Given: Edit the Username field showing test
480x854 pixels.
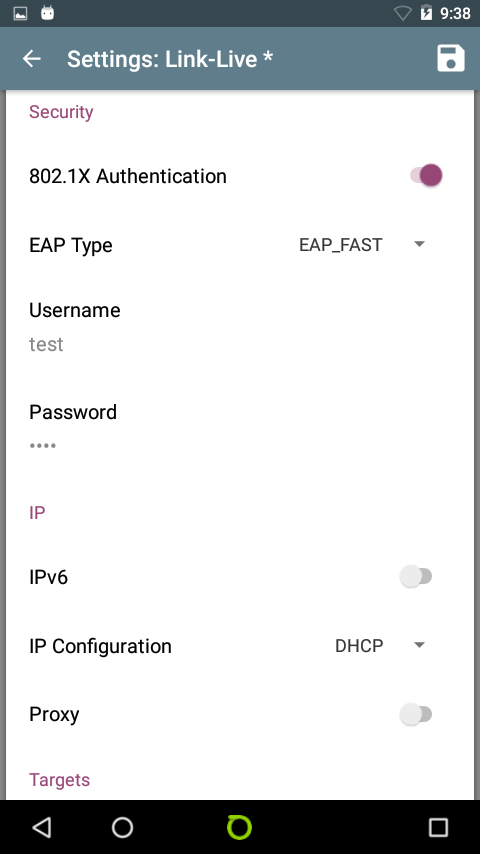Looking at the screenshot, I should tap(240, 327).
